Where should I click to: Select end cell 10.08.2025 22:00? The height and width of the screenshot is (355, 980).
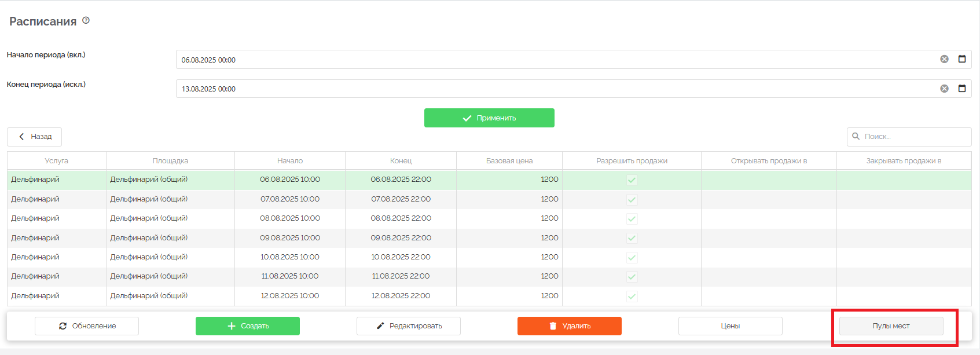pos(401,257)
